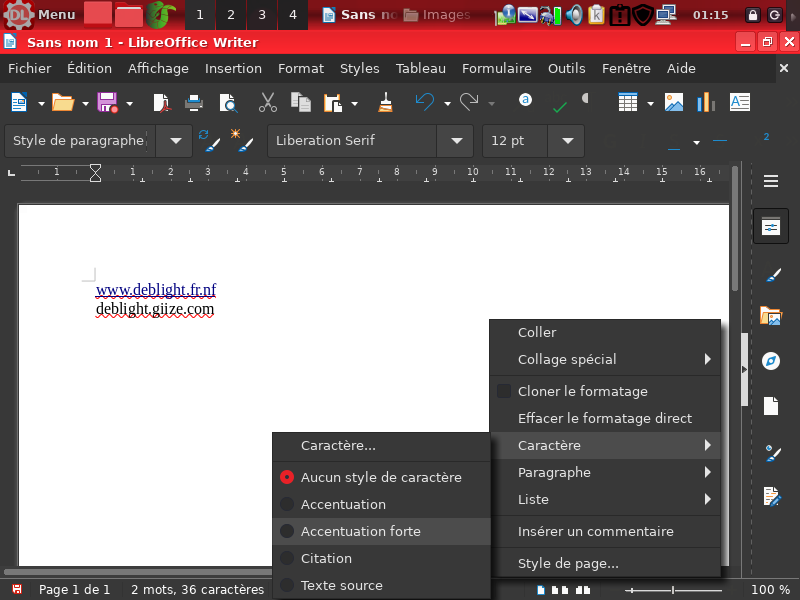
Task: Open the font name dropdown arrow
Action: [x=456, y=141]
